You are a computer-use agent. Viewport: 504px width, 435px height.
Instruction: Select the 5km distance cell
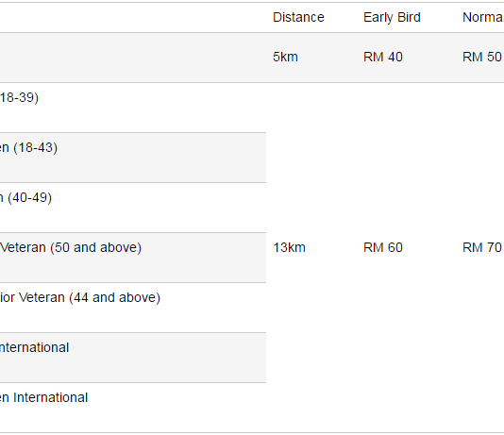click(x=285, y=58)
